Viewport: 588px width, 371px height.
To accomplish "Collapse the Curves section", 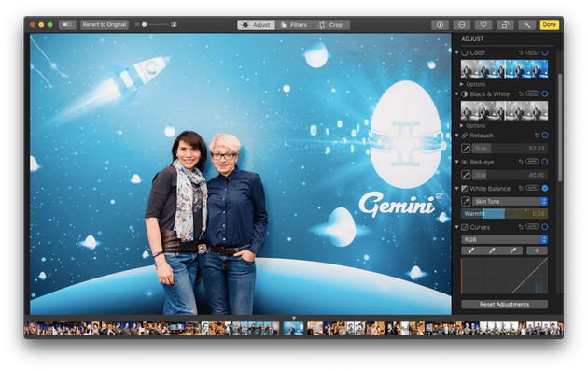I will pyautogui.click(x=457, y=227).
